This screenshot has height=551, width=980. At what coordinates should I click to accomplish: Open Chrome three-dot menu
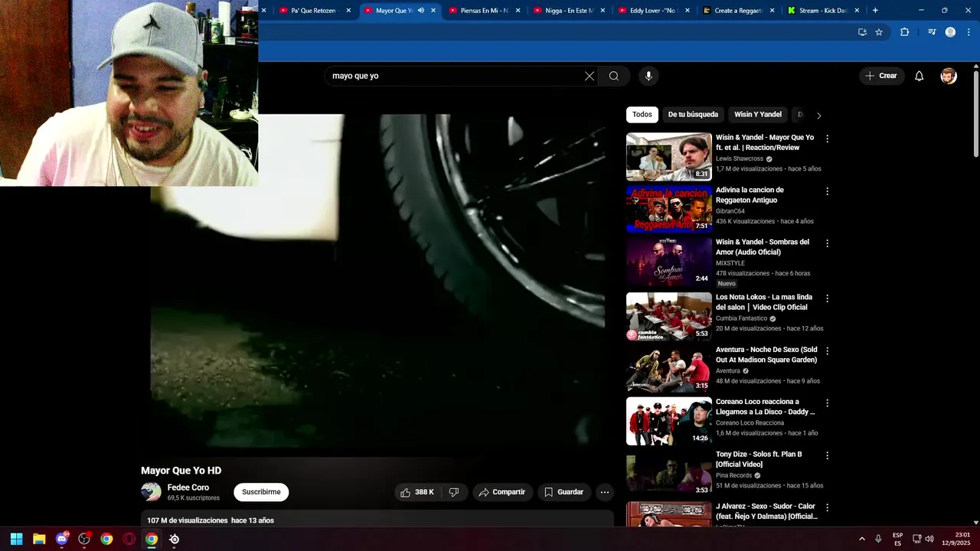tap(968, 32)
